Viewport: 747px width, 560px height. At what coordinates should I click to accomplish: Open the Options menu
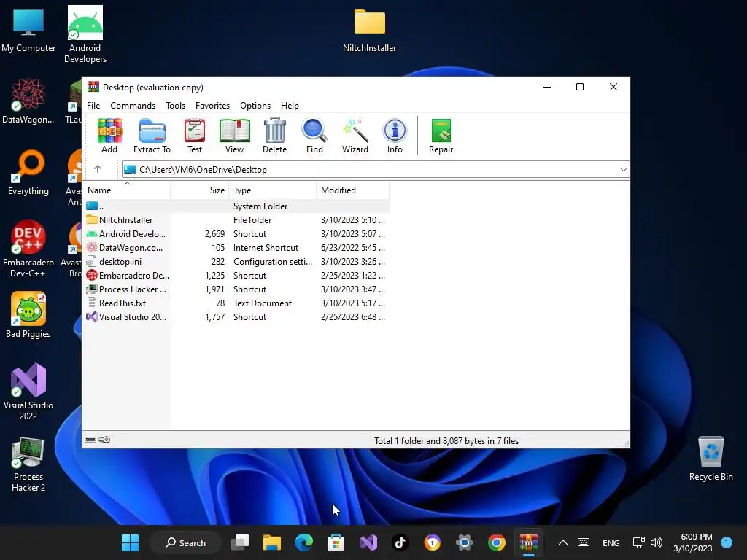255,105
